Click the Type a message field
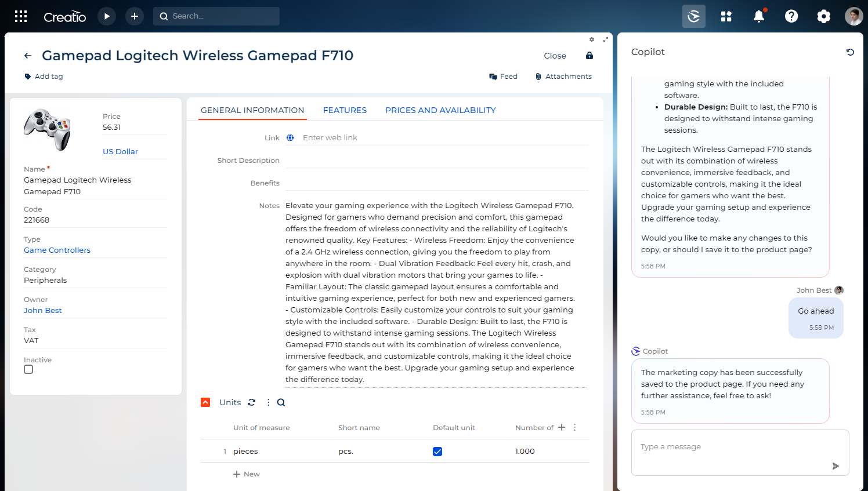Screen dimensions: 868x491 [740, 453]
